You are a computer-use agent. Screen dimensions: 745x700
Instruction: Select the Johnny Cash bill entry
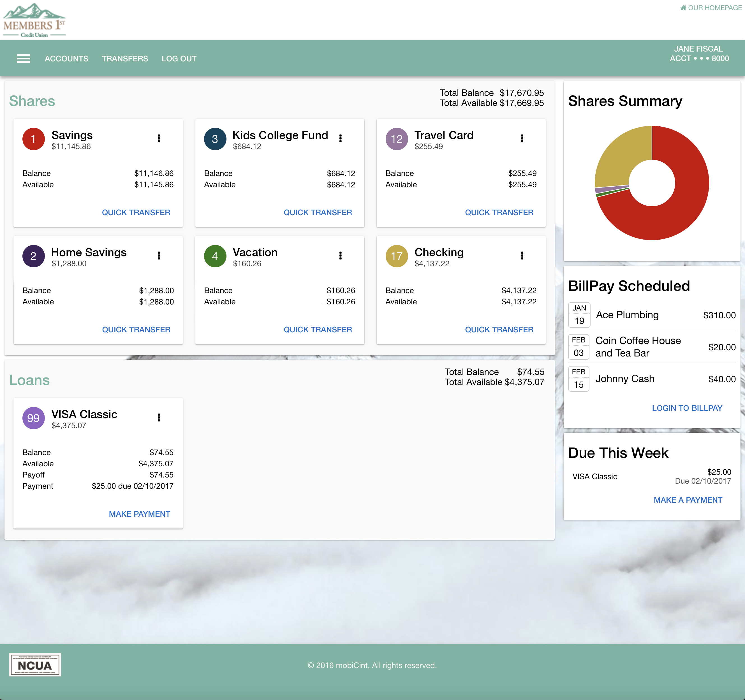click(652, 379)
